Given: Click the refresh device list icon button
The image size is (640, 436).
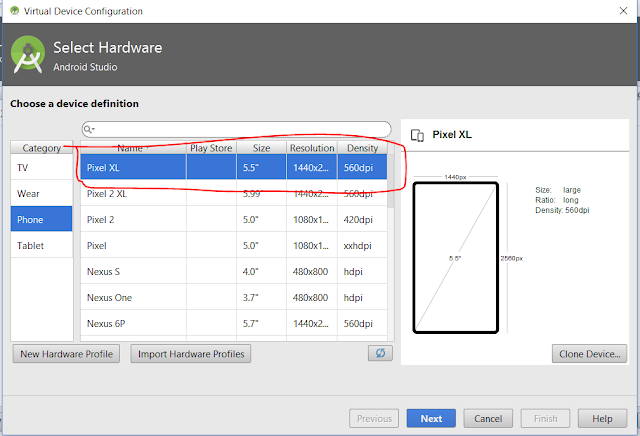Looking at the screenshot, I should [380, 353].
